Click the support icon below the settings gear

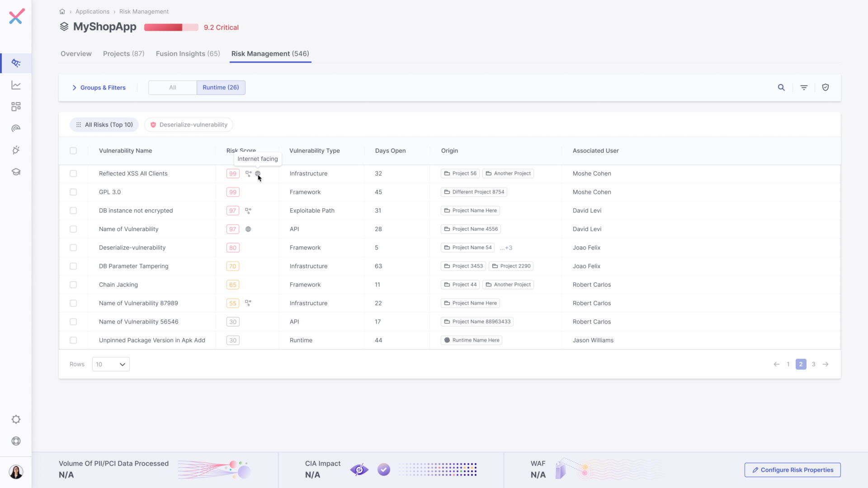pos(16,441)
